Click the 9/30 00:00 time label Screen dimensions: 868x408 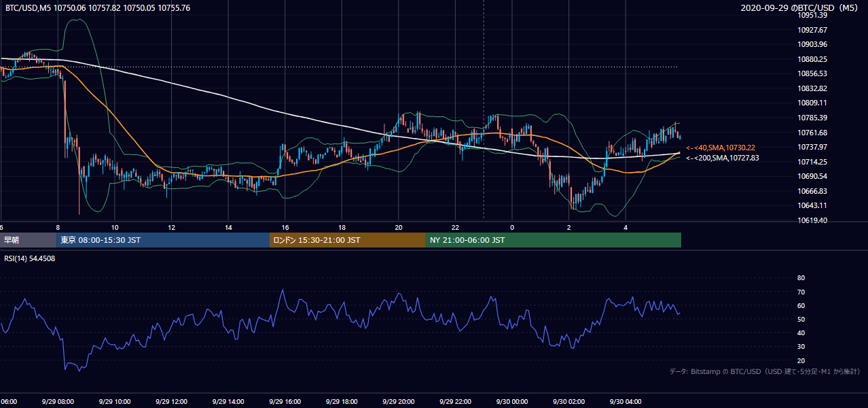511,402
